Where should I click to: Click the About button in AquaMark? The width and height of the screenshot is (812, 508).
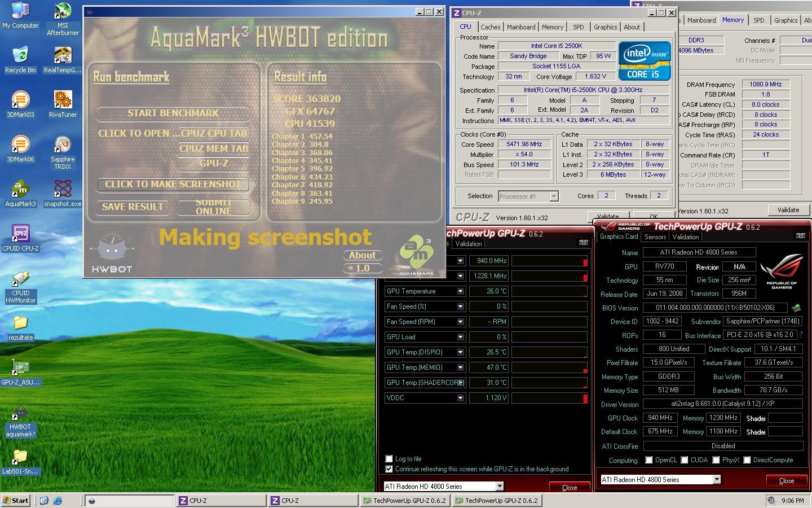coord(363,255)
